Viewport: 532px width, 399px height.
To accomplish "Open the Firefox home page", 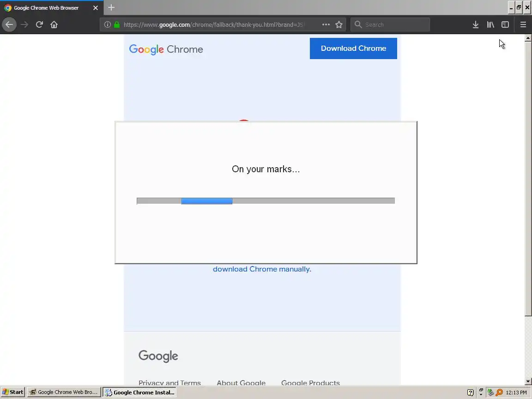I will point(54,24).
